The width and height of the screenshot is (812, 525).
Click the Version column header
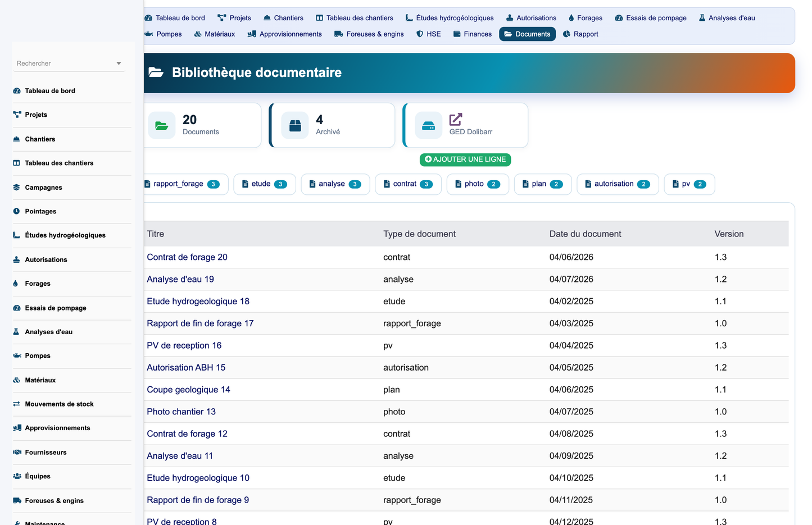(x=729, y=234)
